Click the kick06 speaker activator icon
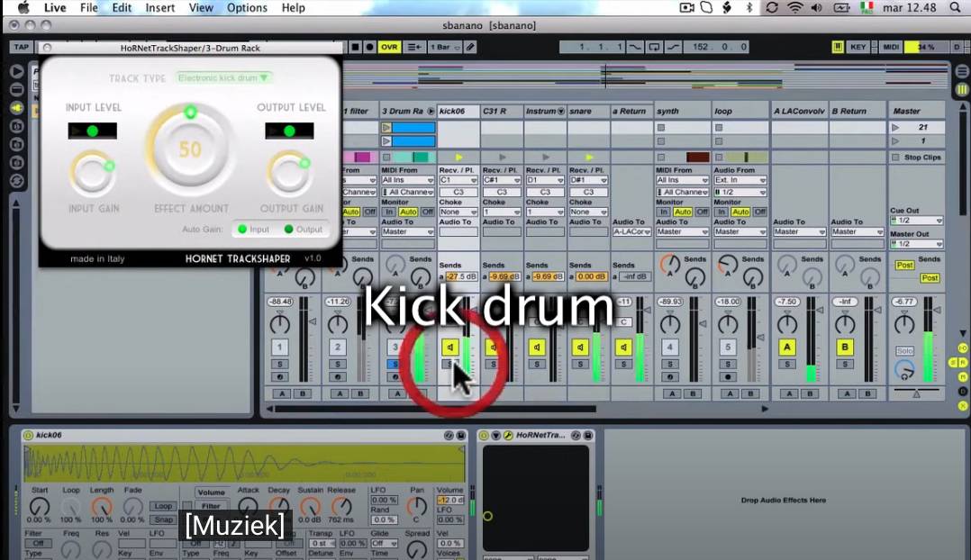The height and width of the screenshot is (560, 971). 450,347
